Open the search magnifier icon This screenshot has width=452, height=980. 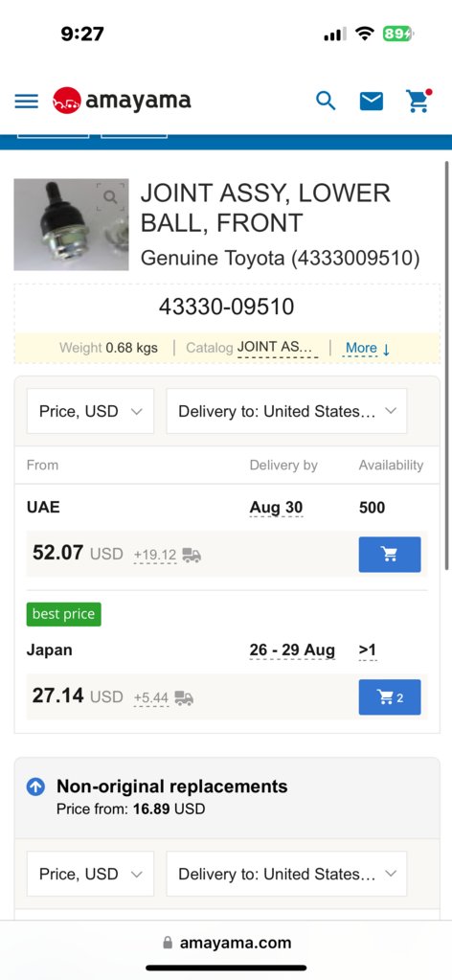point(326,100)
